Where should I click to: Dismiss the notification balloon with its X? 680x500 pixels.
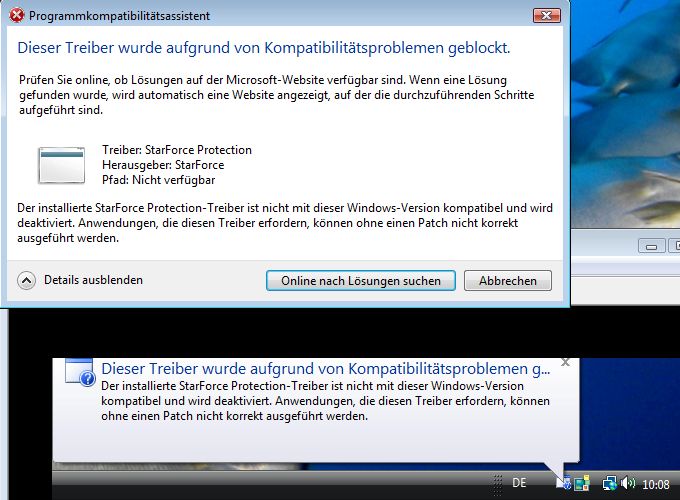(565, 362)
